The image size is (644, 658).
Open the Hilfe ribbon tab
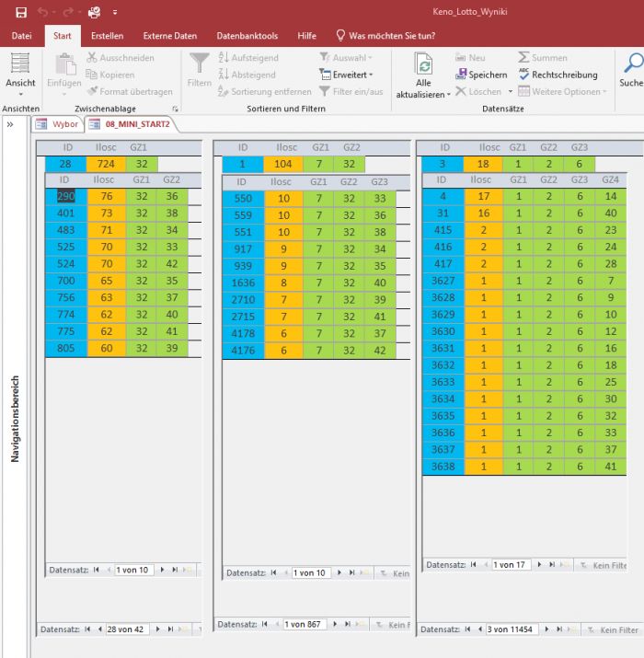[x=306, y=36]
